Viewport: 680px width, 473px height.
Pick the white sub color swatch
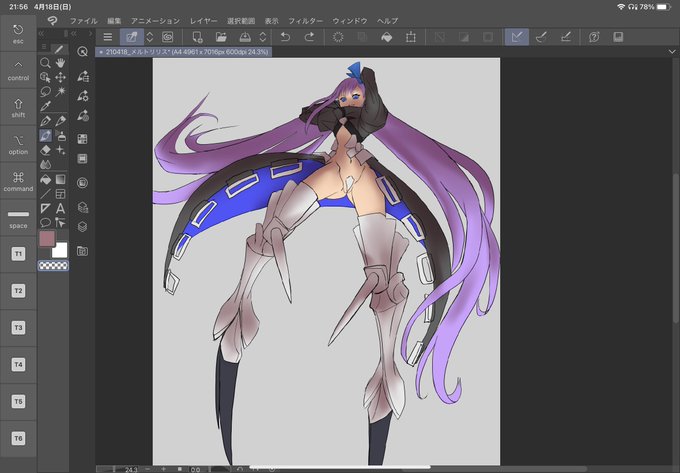point(60,250)
